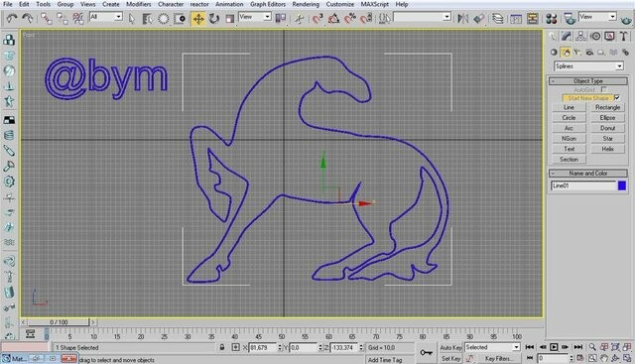Open the Rendering menu
Viewport: 635px width, 364px height.
coord(306,4)
